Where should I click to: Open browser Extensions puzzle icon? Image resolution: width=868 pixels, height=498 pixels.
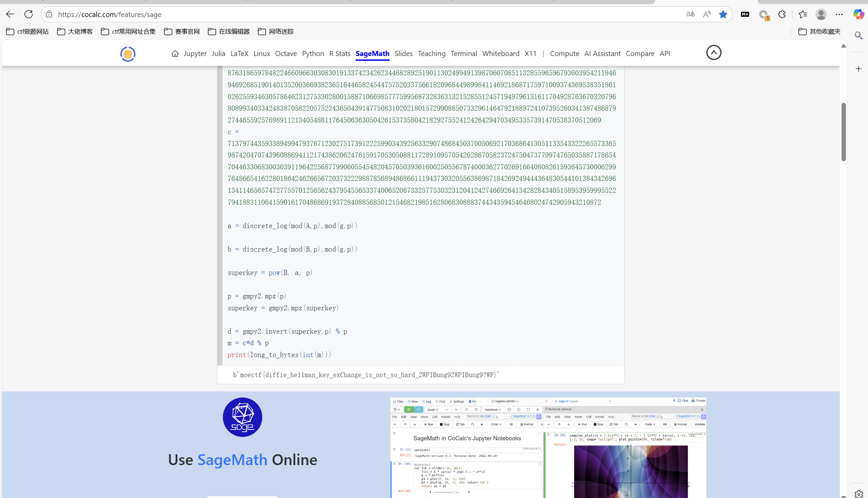[782, 14]
